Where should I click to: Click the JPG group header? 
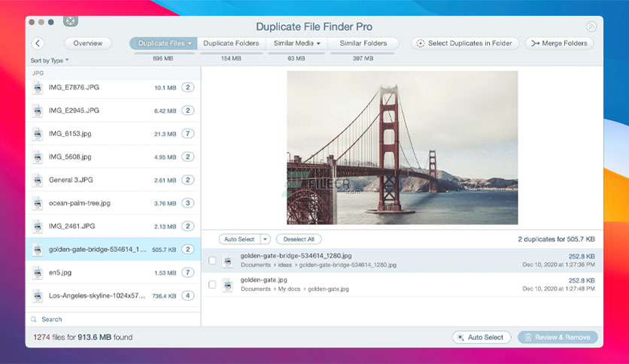[38, 73]
